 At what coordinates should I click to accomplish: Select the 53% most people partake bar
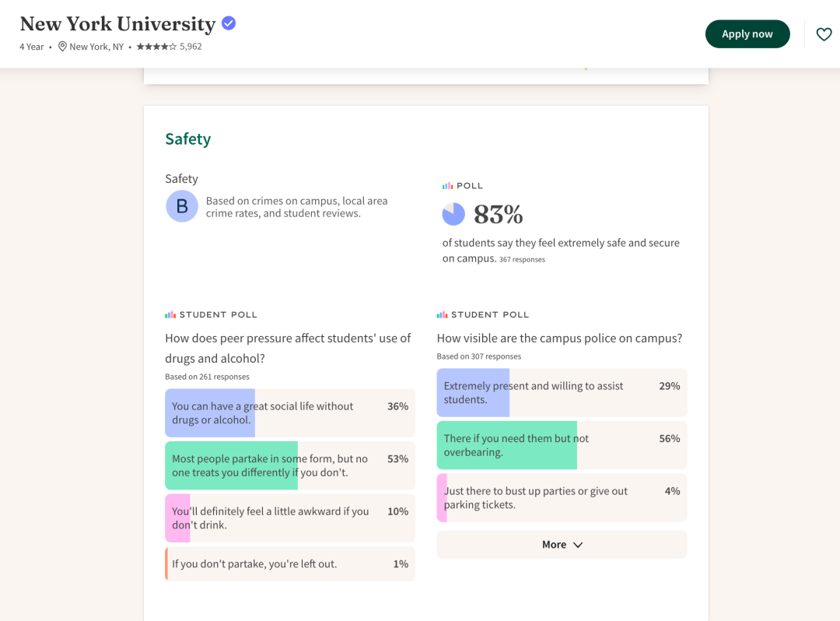click(x=290, y=465)
